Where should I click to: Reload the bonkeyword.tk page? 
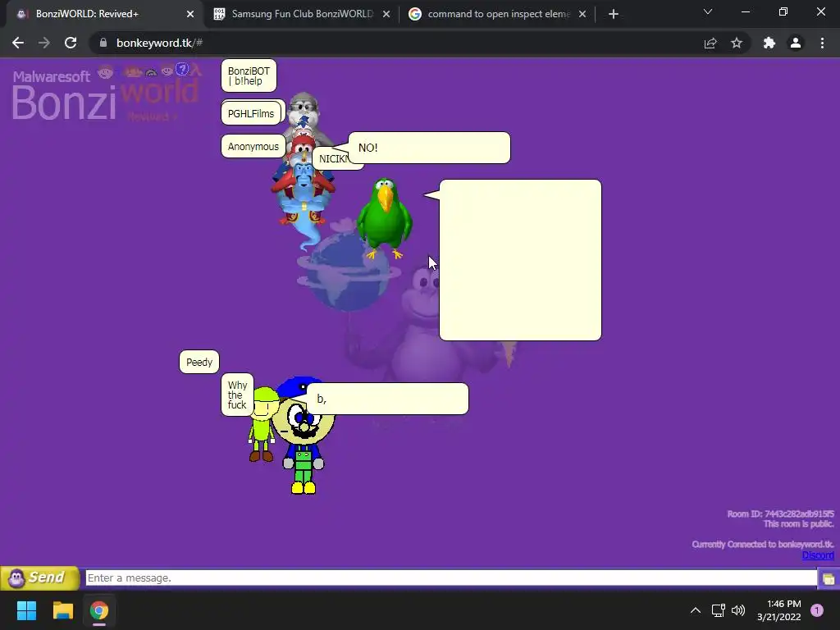point(71,43)
